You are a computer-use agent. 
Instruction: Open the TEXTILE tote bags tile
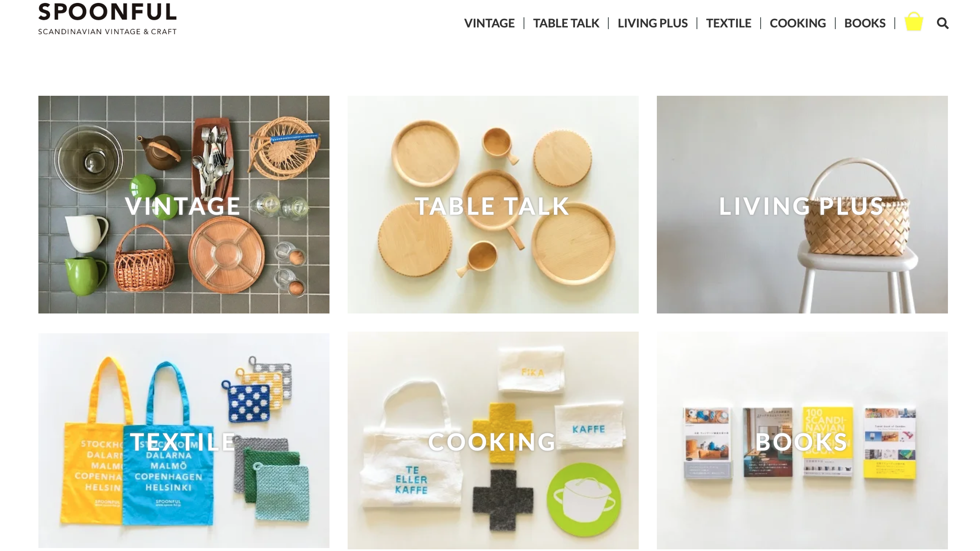tap(184, 440)
